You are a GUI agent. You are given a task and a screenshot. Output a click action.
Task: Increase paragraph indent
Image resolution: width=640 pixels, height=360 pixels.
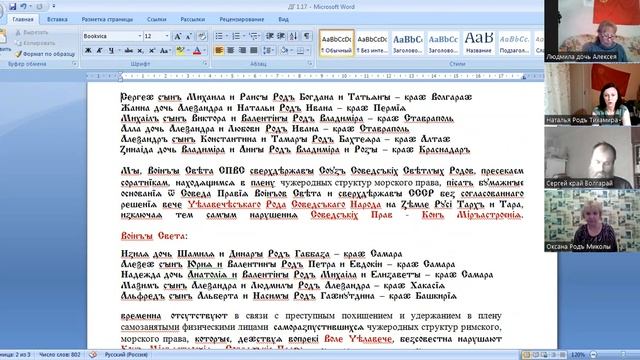click(281, 36)
